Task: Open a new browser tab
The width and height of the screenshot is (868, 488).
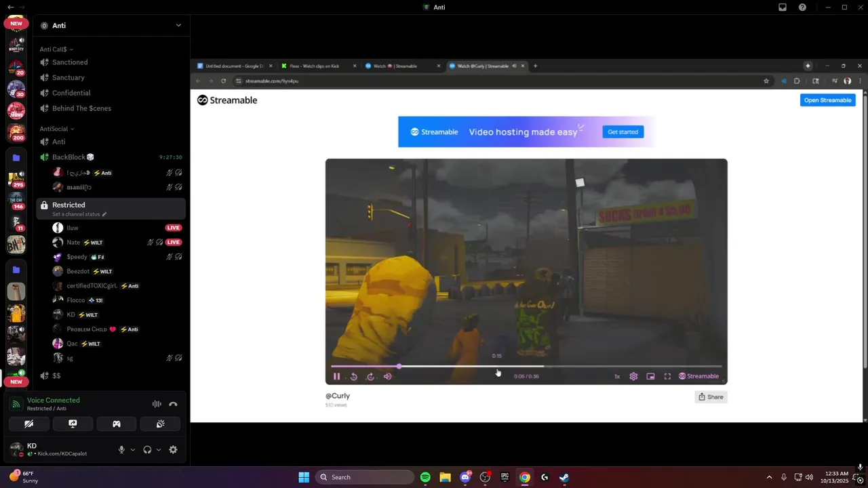Action: (535, 66)
